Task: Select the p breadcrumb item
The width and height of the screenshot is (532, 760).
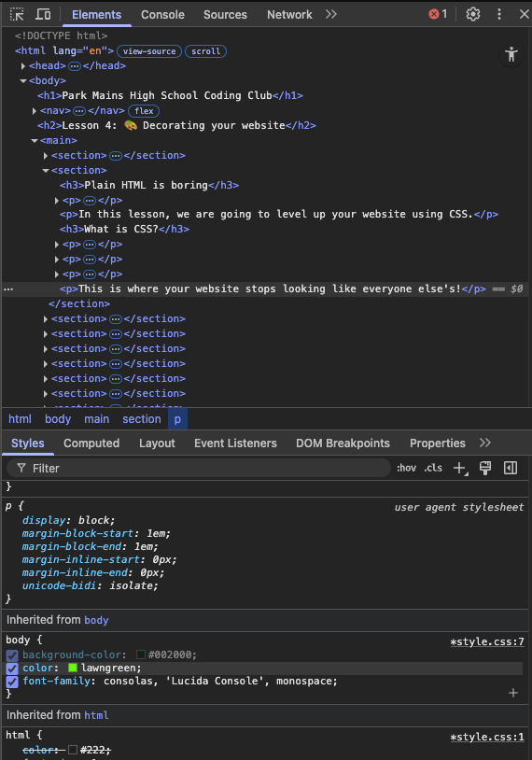Action: pyautogui.click(x=177, y=419)
